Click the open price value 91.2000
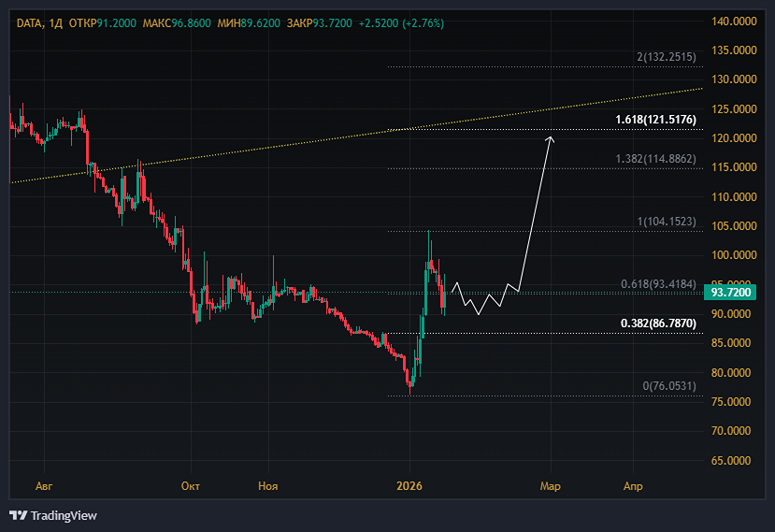Viewport: 775px width, 532px height. coord(116,23)
